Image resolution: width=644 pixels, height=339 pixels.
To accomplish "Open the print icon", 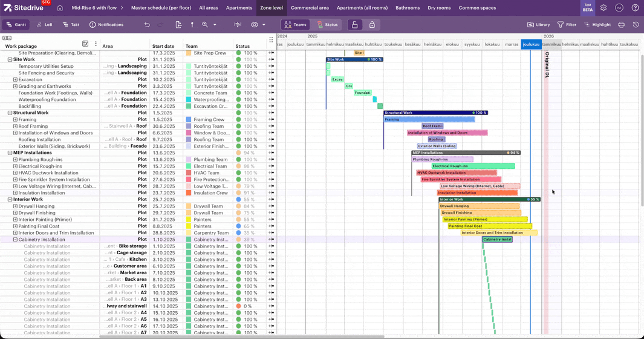I will [x=621, y=25].
